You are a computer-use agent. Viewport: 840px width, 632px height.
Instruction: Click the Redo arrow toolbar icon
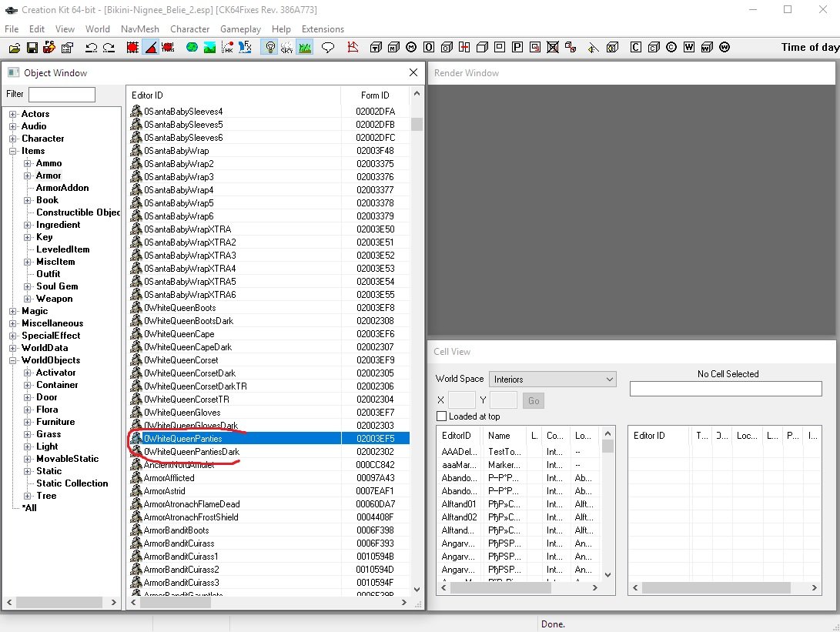click(109, 48)
